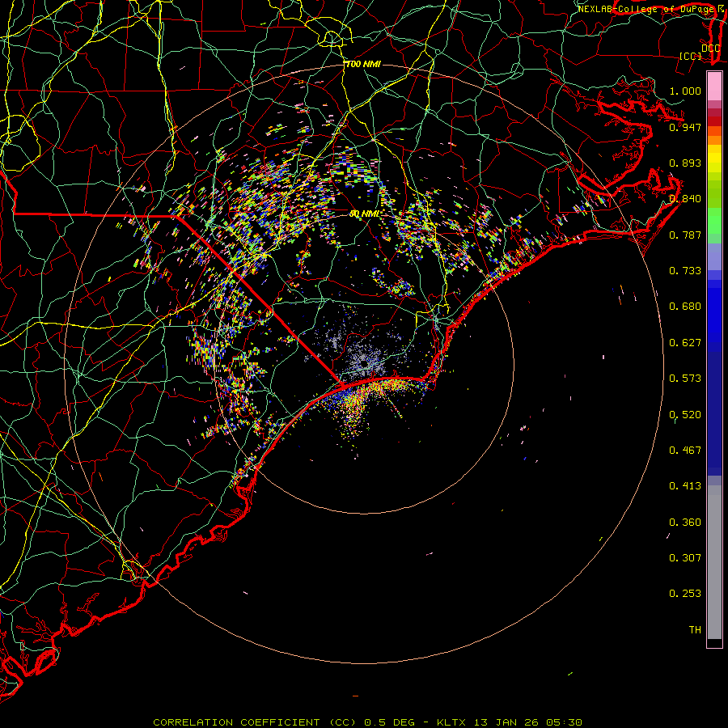Click the 0.253 legend value
This screenshot has width=728, height=728.
(x=685, y=594)
